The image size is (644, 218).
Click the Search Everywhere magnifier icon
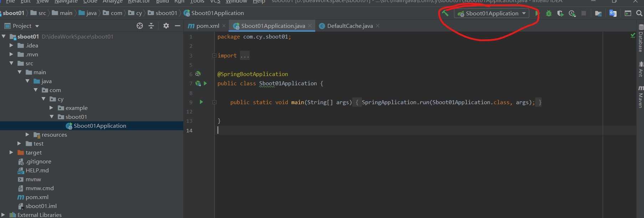tap(639, 13)
